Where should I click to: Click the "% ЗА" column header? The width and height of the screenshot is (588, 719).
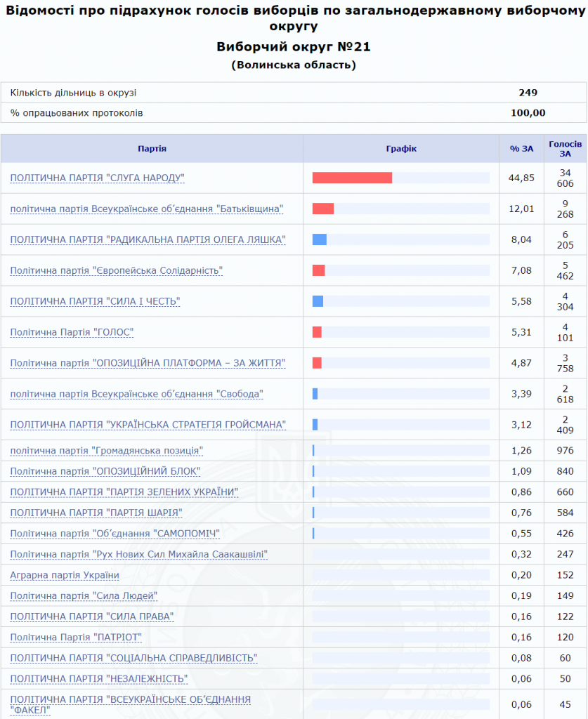pyautogui.click(x=521, y=149)
